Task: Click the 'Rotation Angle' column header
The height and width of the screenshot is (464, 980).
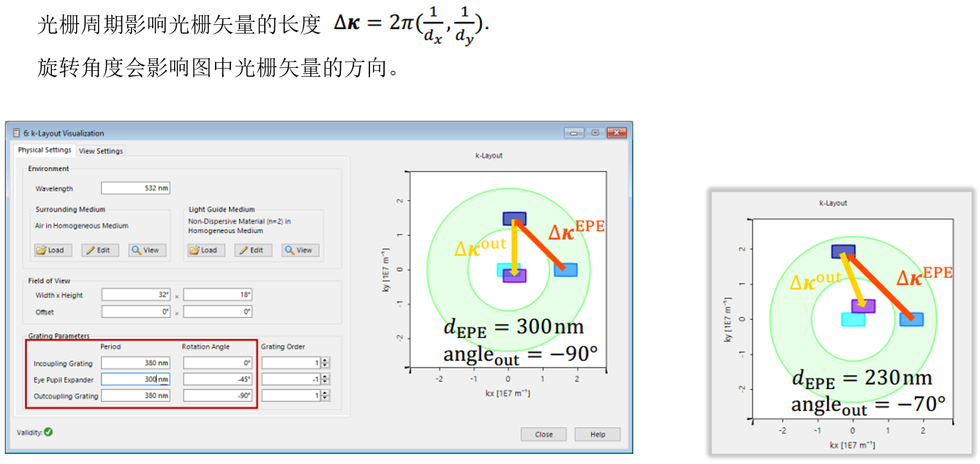Action: coord(206,346)
